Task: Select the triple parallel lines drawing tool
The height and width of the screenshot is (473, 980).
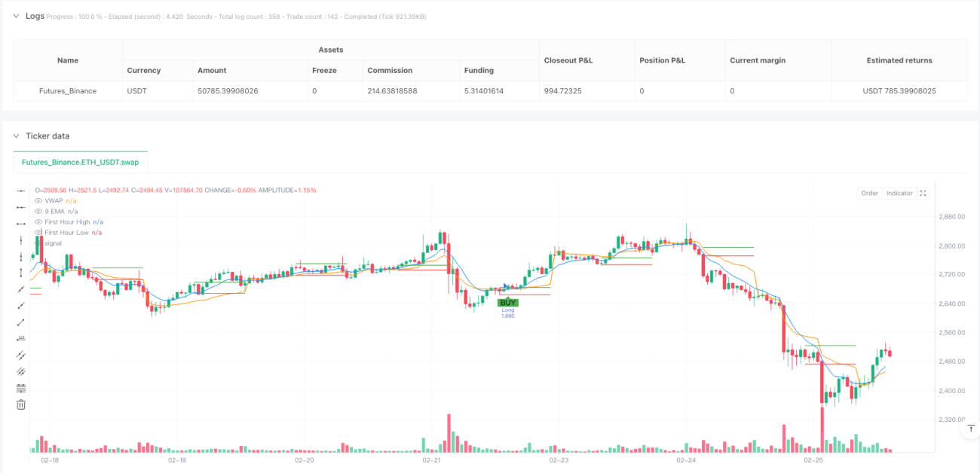Action: [x=21, y=371]
